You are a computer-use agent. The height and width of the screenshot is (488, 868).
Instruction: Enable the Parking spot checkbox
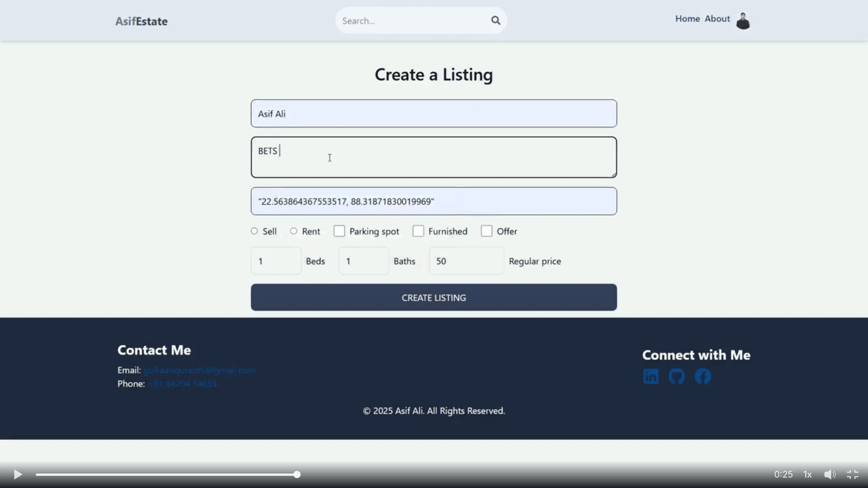pyautogui.click(x=339, y=231)
